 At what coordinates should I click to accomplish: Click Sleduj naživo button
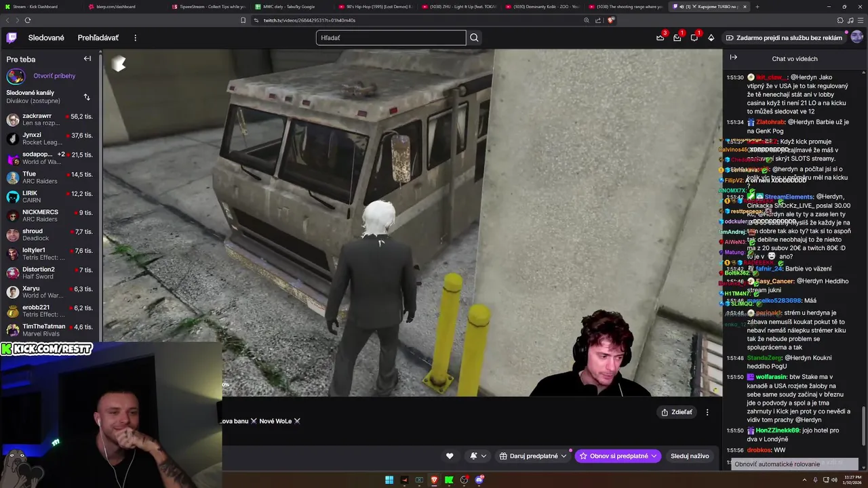coord(690,456)
